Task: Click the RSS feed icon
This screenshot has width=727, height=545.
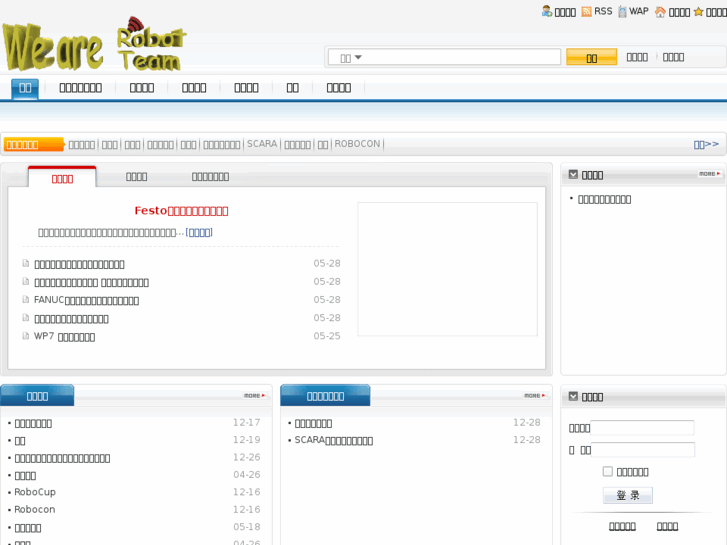Action: [x=587, y=12]
